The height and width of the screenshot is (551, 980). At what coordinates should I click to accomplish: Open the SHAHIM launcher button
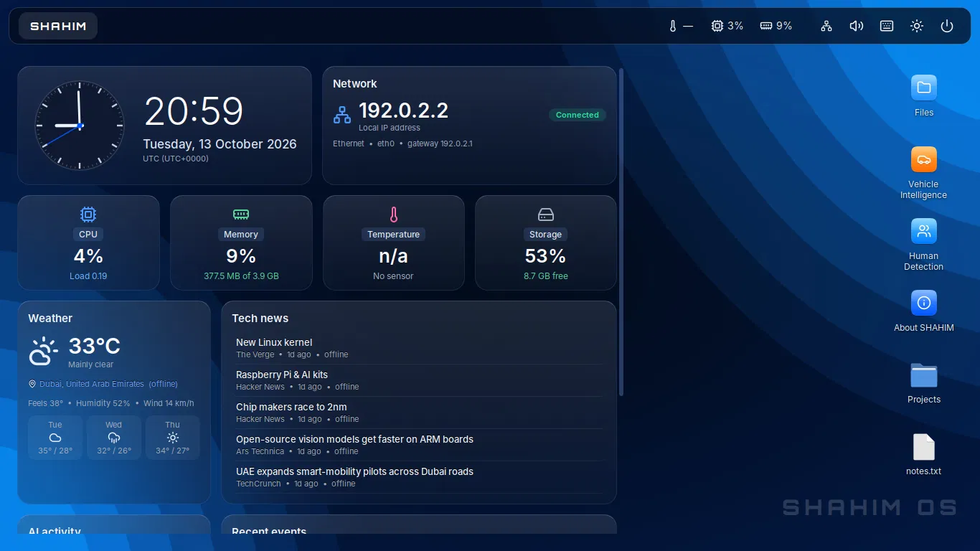[x=58, y=26]
